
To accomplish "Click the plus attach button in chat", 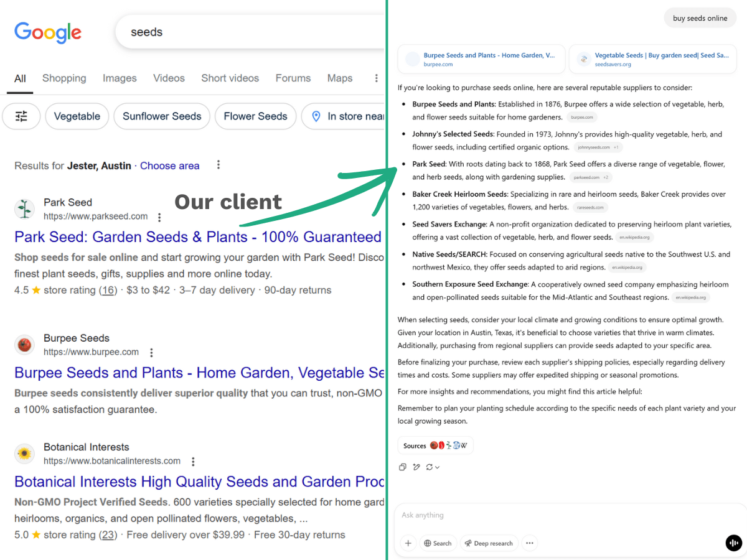I will [x=408, y=543].
